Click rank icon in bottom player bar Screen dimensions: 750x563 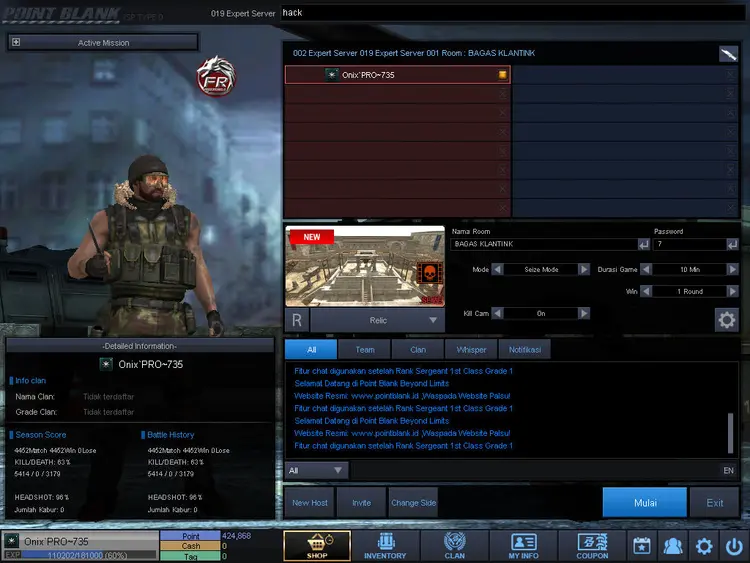11,541
